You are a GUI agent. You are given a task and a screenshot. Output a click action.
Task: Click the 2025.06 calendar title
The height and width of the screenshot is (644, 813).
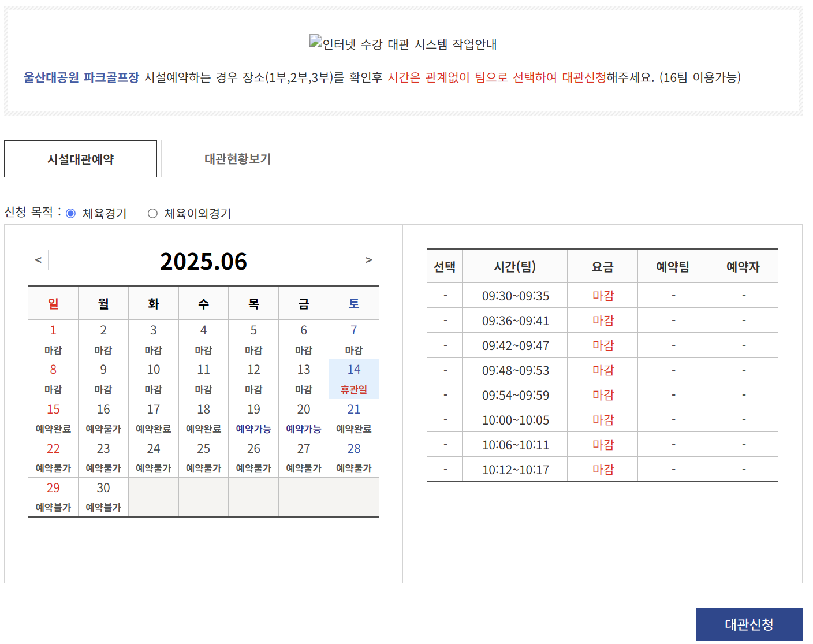(204, 262)
